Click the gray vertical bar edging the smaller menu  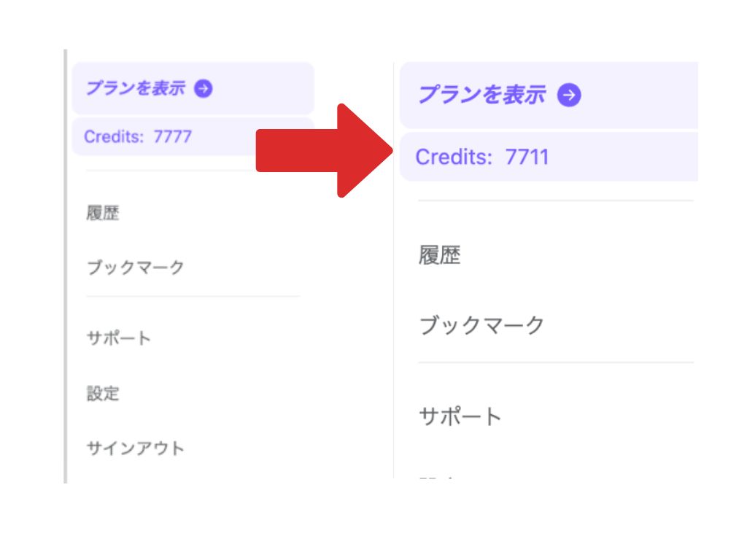tap(65, 266)
